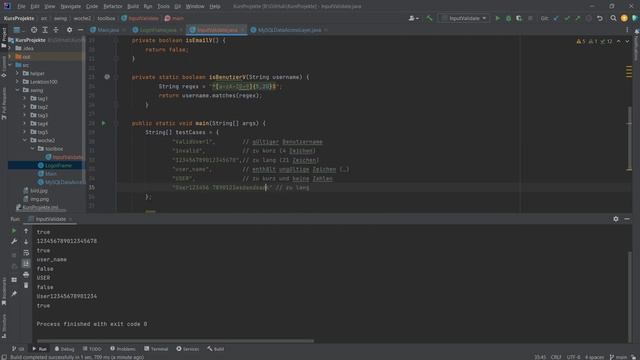Open the InputValidate run configuration dropdown
This screenshot has width=640, height=360.
pyautogui.click(x=464, y=18)
